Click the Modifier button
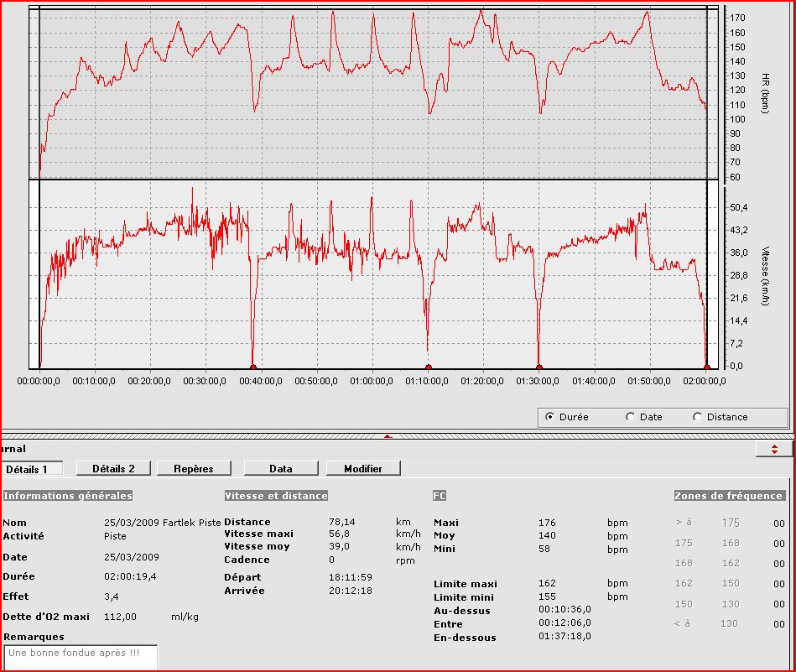This screenshot has height=672, width=796. [363, 468]
